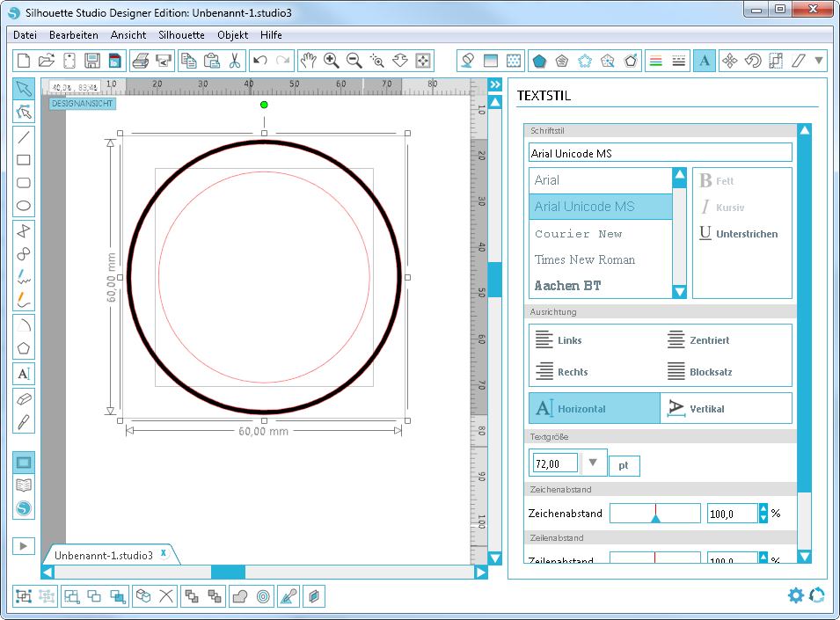840x620 pixels.
Task: Click the pt unit button
Action: point(624,466)
